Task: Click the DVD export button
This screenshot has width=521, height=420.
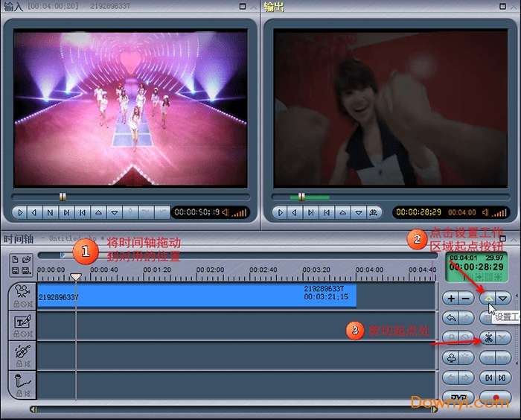Action: (458, 398)
